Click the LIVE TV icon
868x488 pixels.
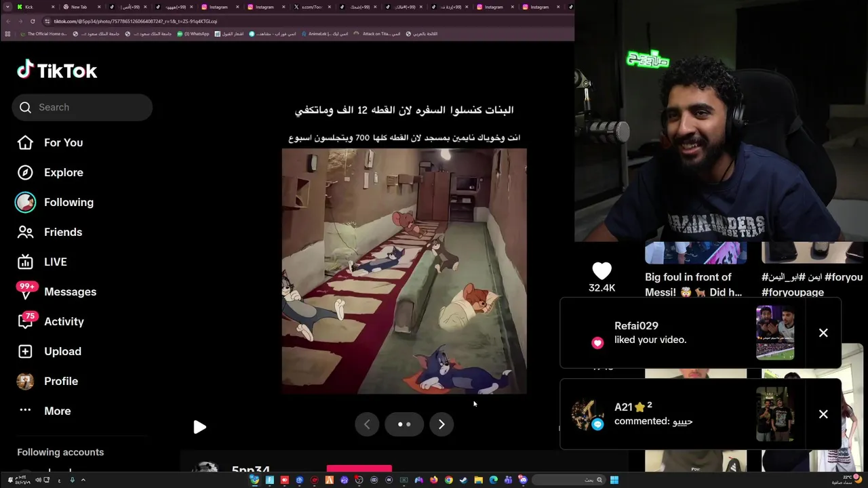coord(25,262)
